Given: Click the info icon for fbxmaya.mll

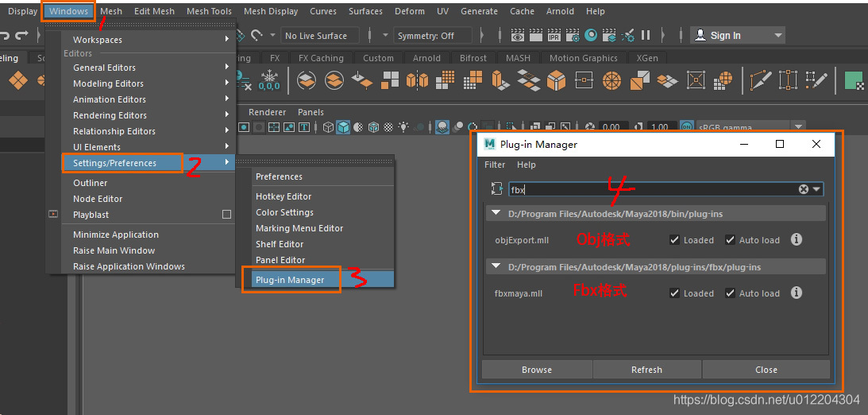Looking at the screenshot, I should coord(796,293).
